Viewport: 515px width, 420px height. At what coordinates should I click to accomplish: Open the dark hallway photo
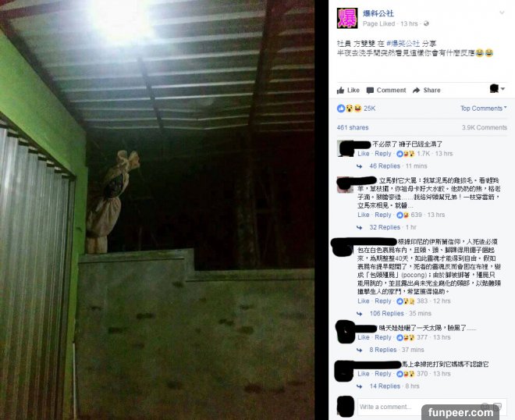(158, 210)
